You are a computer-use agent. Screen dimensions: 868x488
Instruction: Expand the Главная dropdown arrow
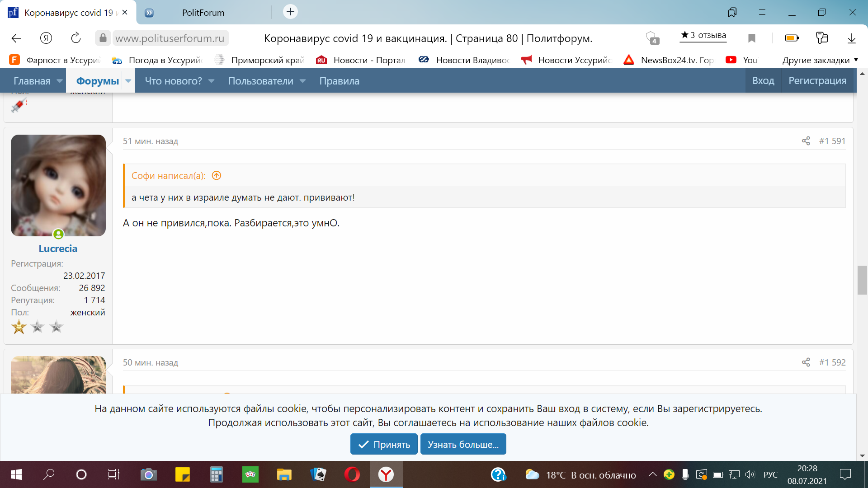tap(60, 81)
